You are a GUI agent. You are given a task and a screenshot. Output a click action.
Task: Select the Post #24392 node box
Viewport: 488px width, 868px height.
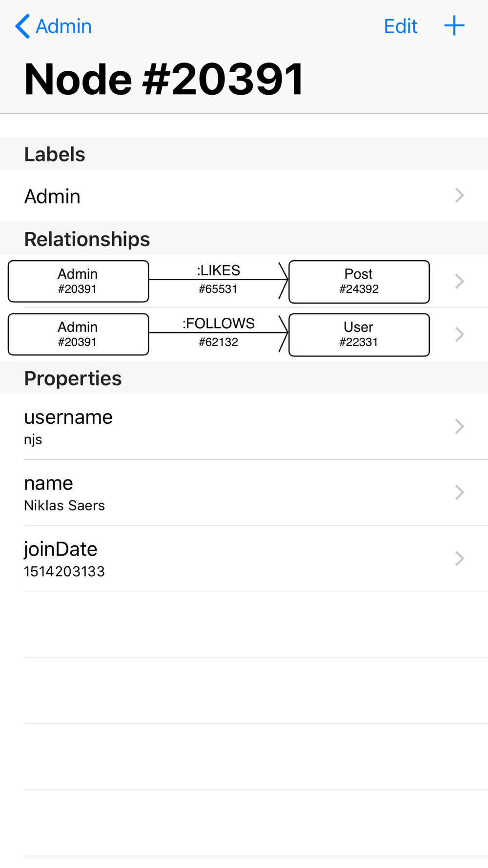click(x=359, y=282)
